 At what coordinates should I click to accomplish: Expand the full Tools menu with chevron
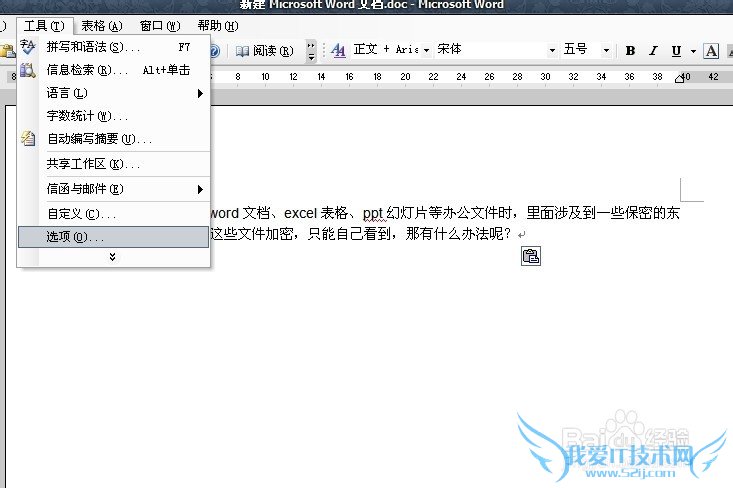[x=112, y=257]
